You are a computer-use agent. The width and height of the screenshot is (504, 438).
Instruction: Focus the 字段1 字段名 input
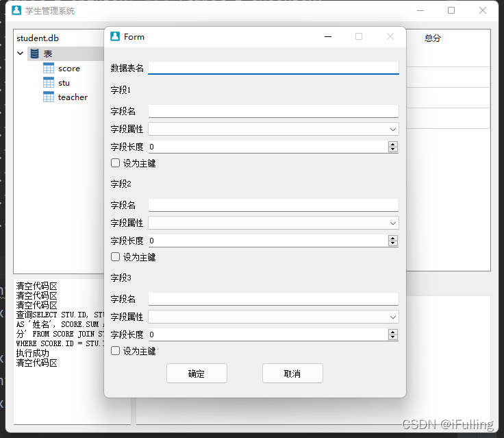click(273, 111)
